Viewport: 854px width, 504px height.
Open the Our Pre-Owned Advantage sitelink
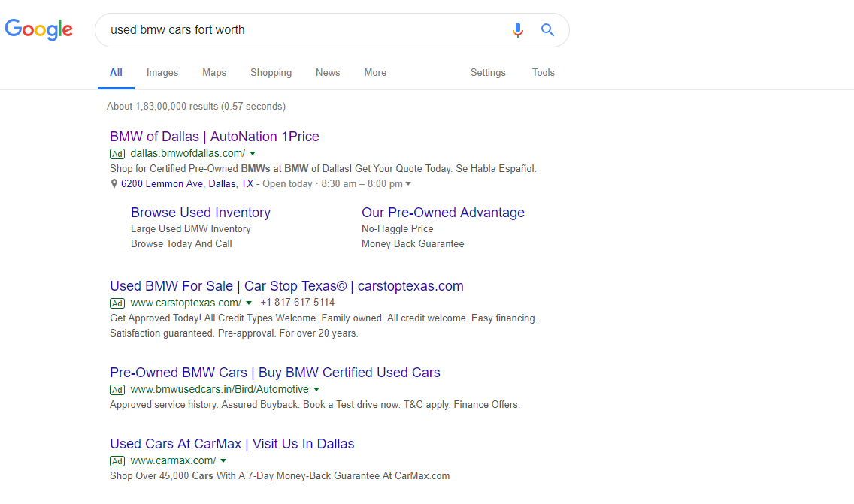(443, 213)
